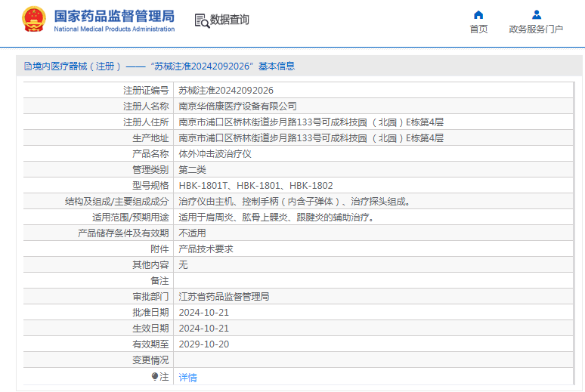
Task: Click attachment value 产品技术要求
Action: click(x=206, y=249)
